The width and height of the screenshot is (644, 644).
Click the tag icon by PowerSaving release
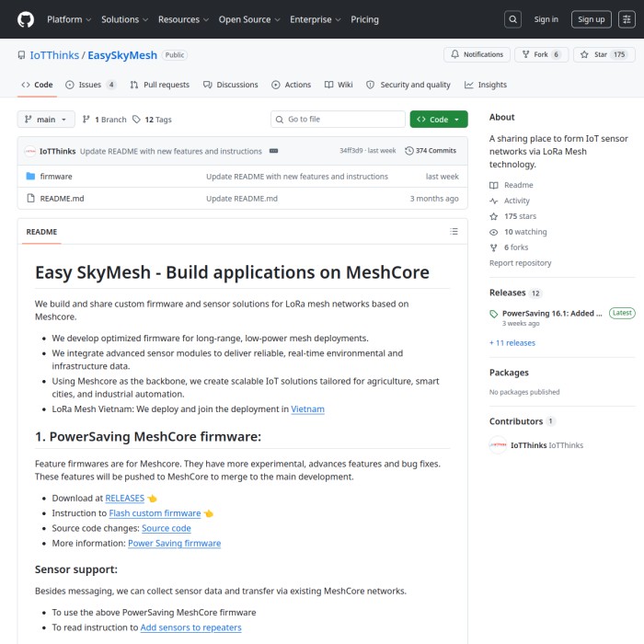pos(493,314)
